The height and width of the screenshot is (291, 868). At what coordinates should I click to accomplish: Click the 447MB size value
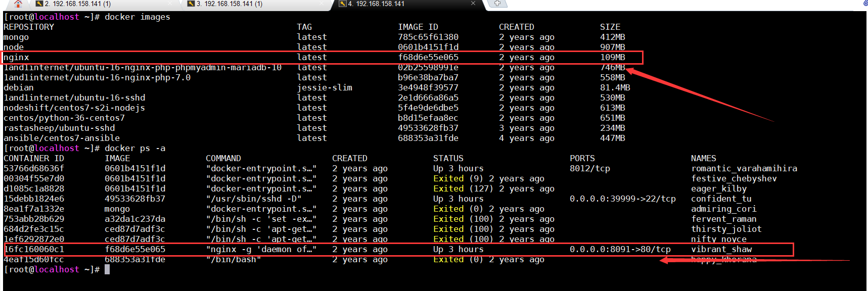pyautogui.click(x=613, y=138)
